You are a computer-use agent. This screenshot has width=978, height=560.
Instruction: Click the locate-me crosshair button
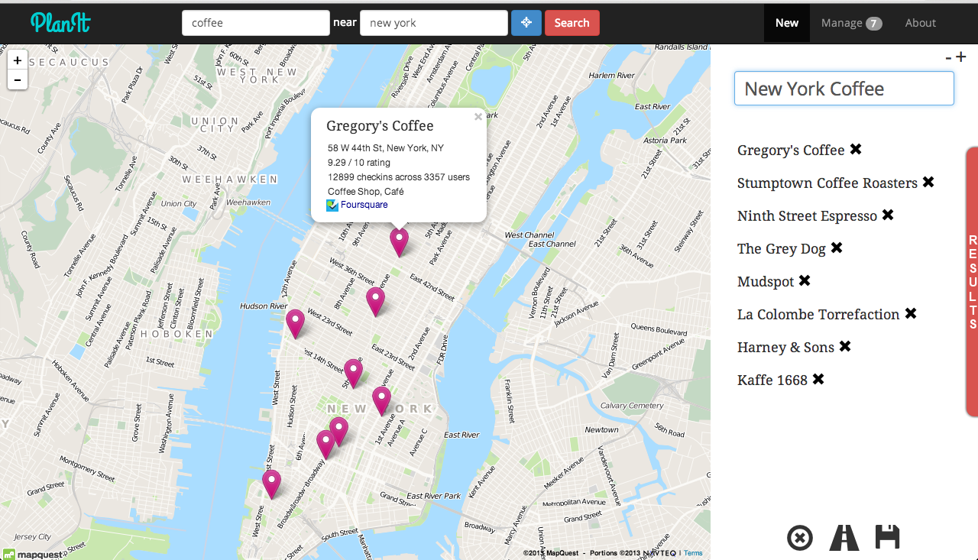(526, 23)
